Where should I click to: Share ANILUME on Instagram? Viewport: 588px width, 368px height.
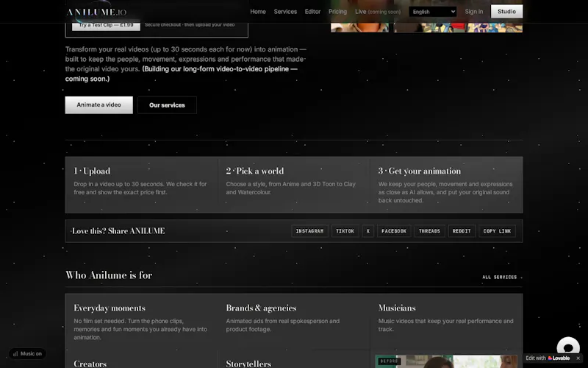click(x=309, y=231)
